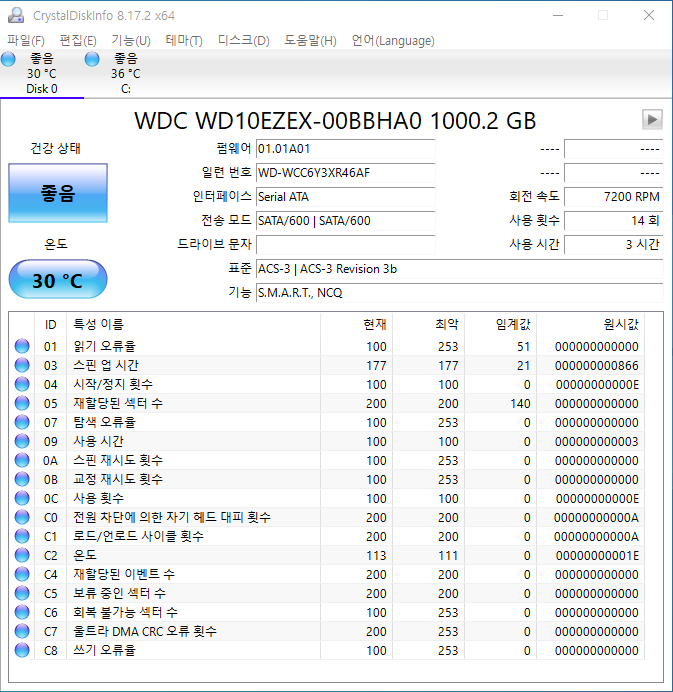Select the Disk 0 status circle icon
The width and height of the screenshot is (673, 692).
[x=8, y=59]
